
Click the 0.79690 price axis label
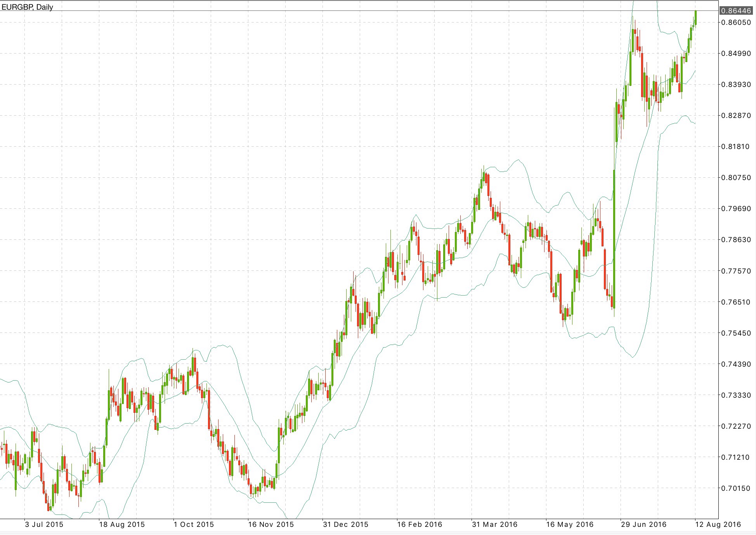point(736,209)
